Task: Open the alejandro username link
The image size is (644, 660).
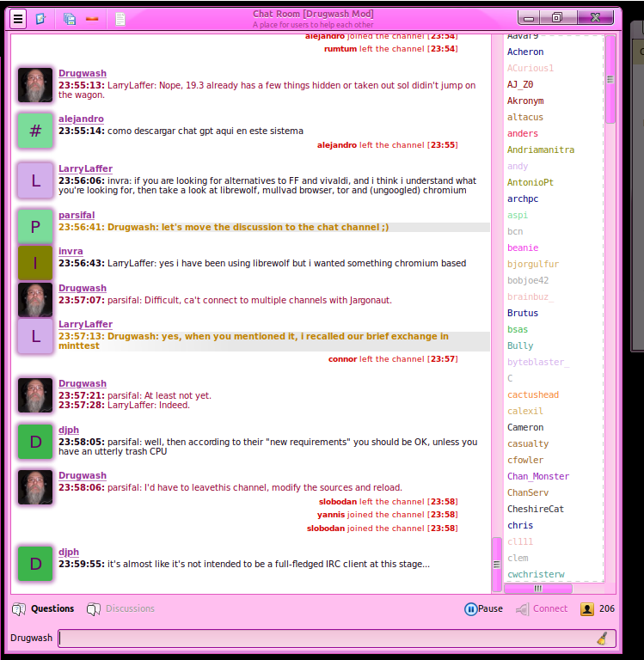Action: pos(81,119)
